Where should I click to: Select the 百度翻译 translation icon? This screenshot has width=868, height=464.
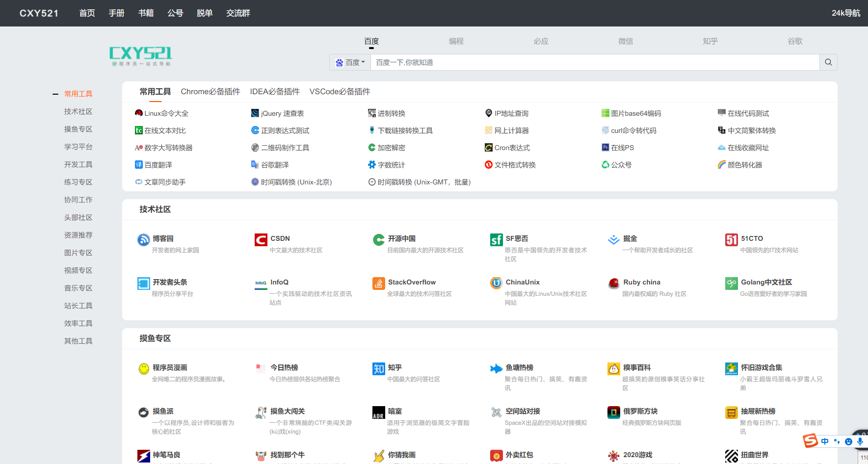(139, 164)
